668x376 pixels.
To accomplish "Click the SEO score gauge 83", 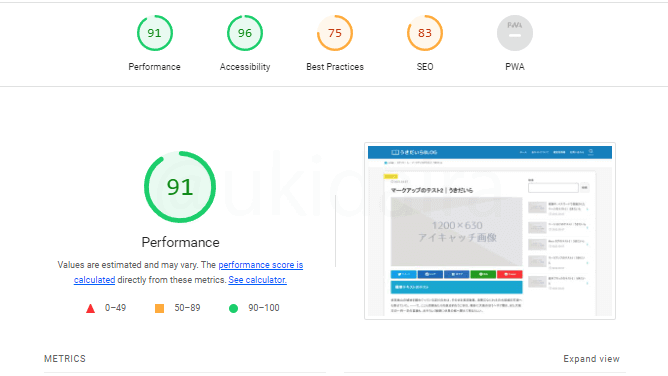I will point(425,33).
